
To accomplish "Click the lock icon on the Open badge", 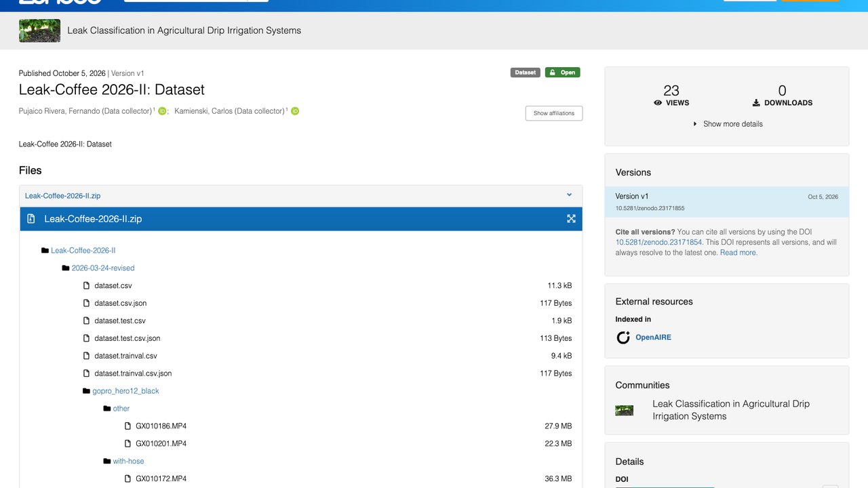I will 553,73.
